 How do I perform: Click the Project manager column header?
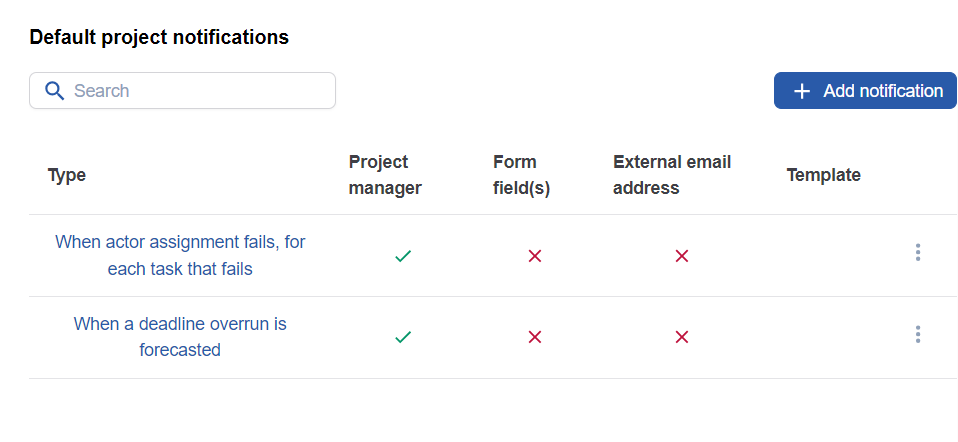(x=385, y=175)
